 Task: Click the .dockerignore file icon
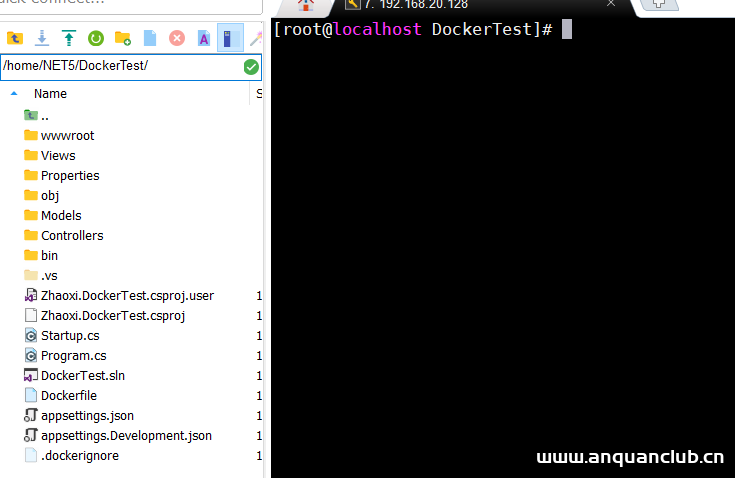click(30, 456)
